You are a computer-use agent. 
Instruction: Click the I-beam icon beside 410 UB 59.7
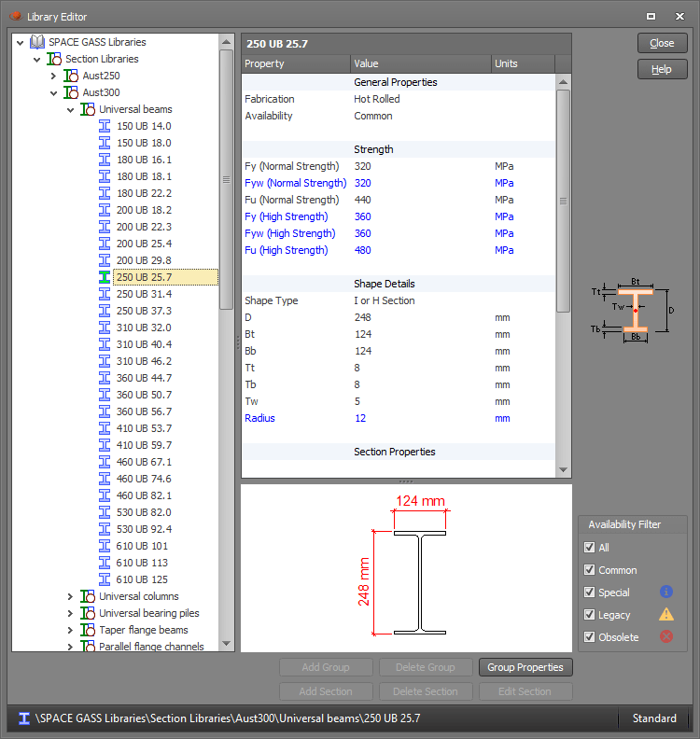point(105,445)
